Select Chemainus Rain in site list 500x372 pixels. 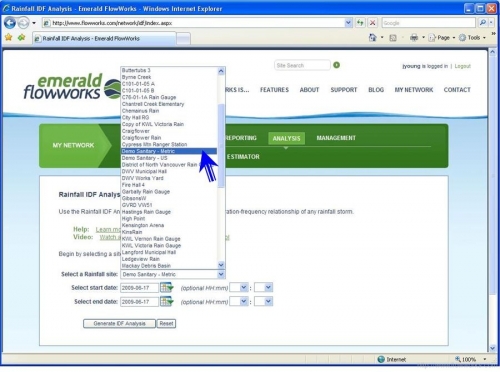click(x=169, y=111)
